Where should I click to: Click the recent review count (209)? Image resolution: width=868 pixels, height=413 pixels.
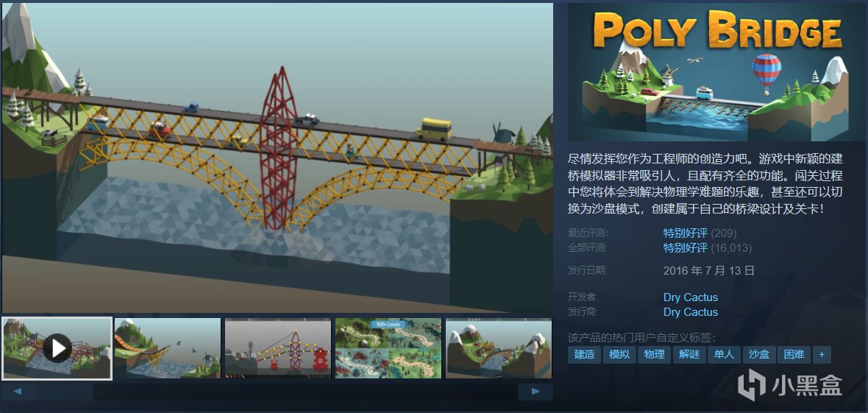[724, 233]
